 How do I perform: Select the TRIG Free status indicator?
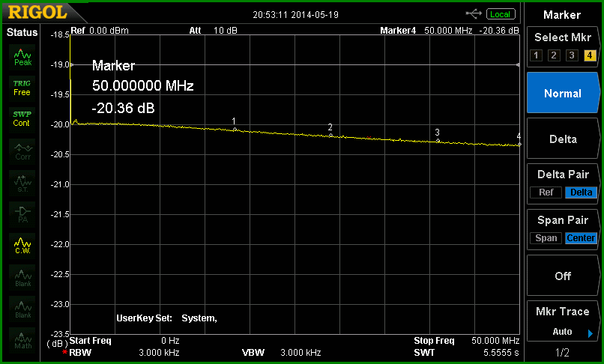[x=22, y=88]
